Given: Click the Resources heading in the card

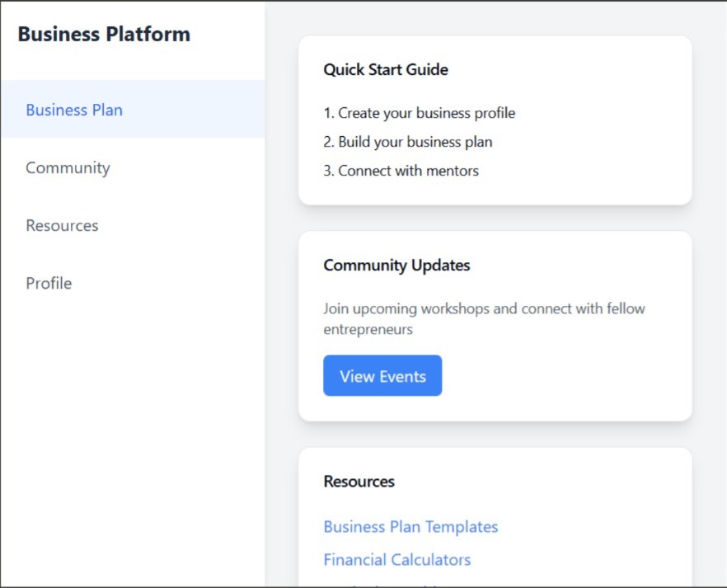Looking at the screenshot, I should tap(359, 481).
